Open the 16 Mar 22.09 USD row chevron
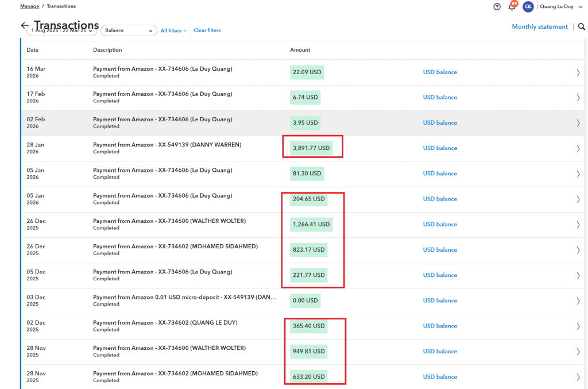Screen dimensions: 588x389 (578, 72)
